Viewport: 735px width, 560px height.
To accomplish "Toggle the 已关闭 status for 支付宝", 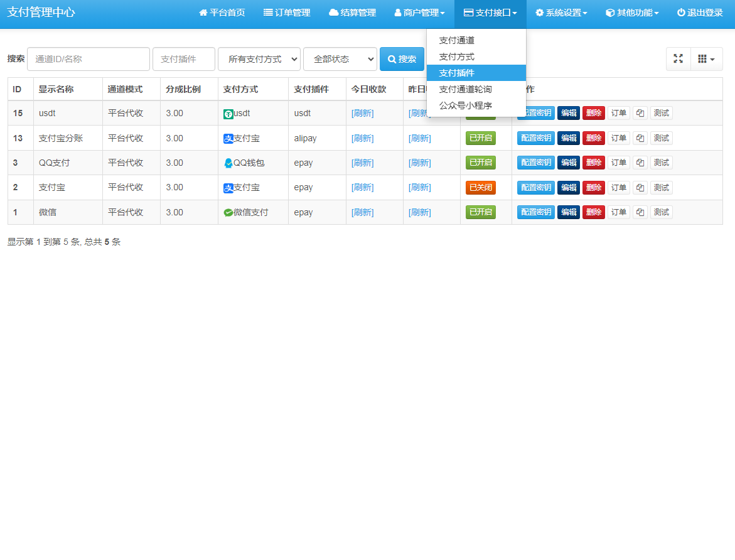I will pyautogui.click(x=480, y=187).
